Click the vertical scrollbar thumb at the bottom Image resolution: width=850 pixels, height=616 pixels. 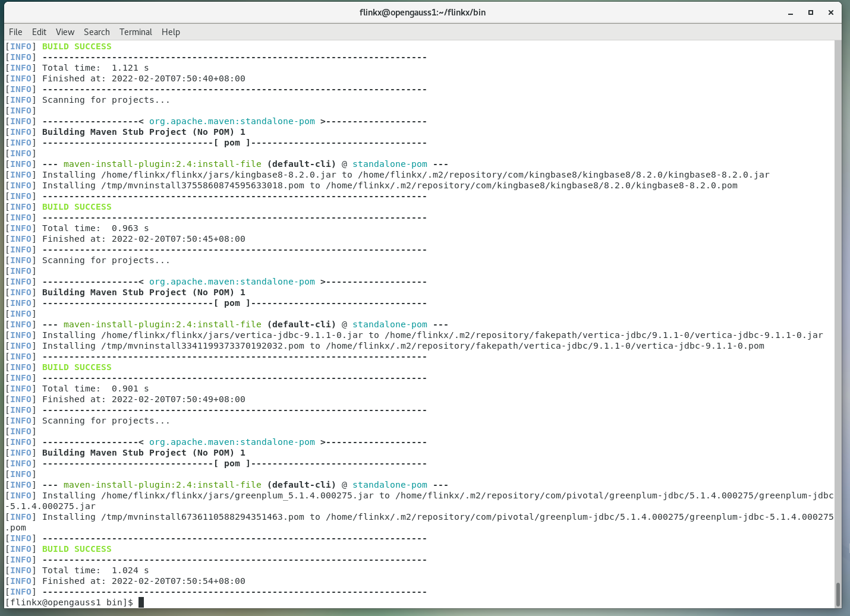[x=838, y=594]
